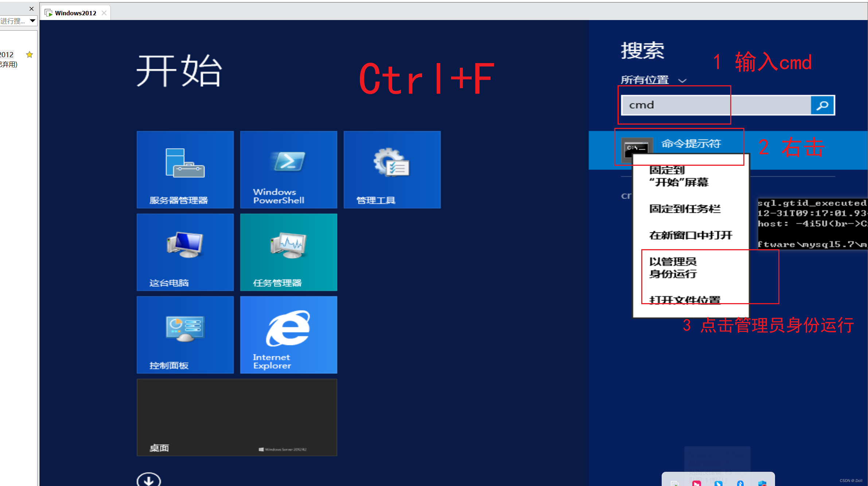Open the Server Manager tile
The height and width of the screenshot is (486, 868).
(x=185, y=169)
